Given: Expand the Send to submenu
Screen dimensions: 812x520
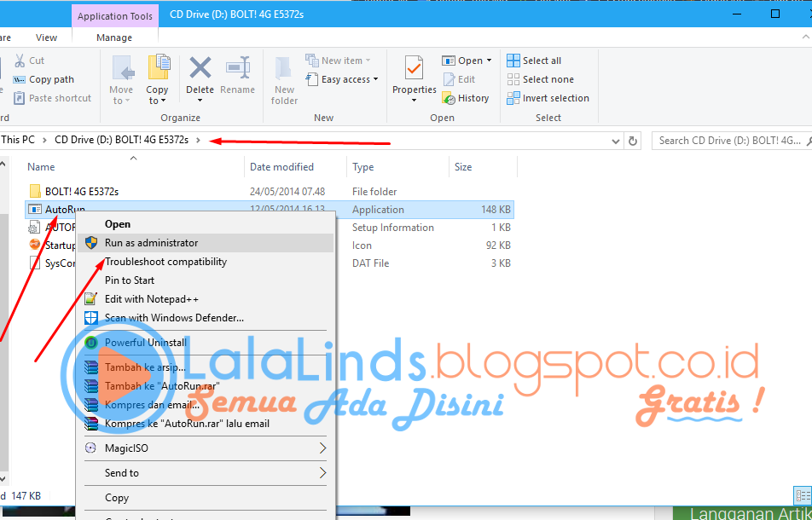Looking at the screenshot, I should (206, 472).
